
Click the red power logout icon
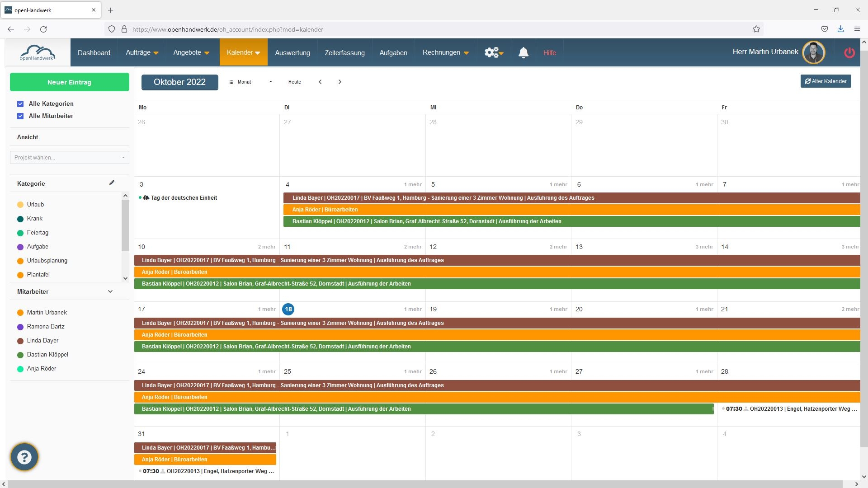pyautogui.click(x=849, y=52)
